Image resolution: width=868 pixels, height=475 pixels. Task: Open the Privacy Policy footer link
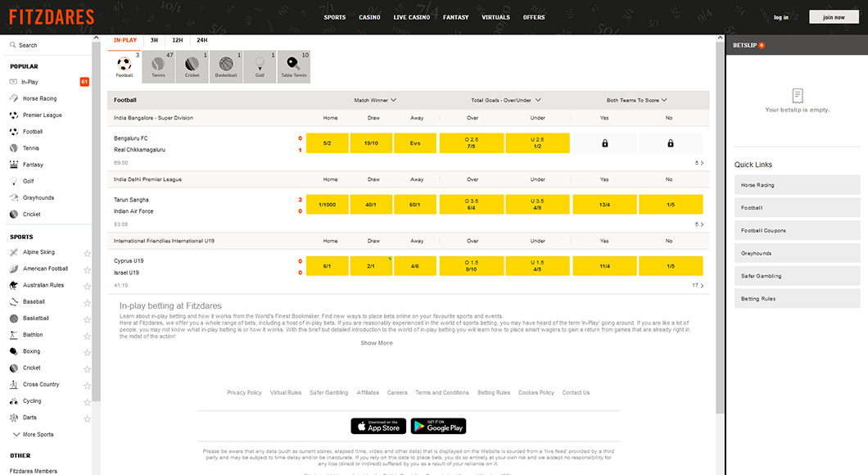(244, 392)
